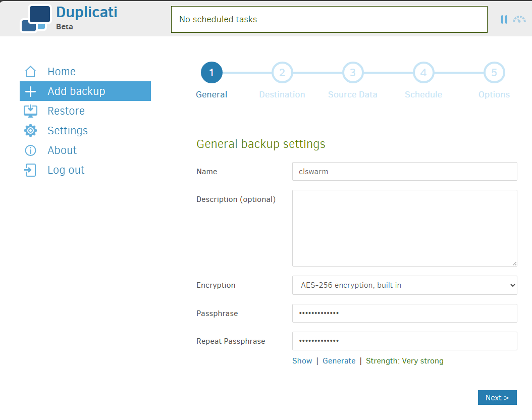Click the Log out exit icon
This screenshot has height=420, width=532.
click(30, 170)
